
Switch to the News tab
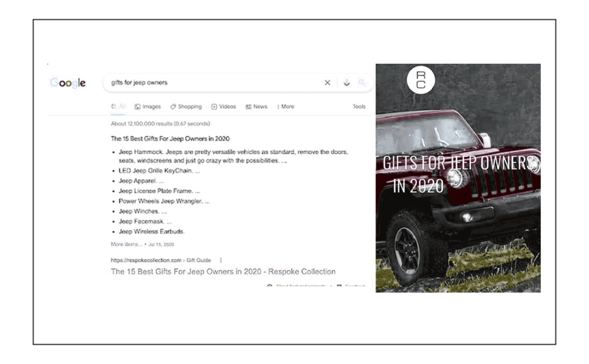(257, 107)
